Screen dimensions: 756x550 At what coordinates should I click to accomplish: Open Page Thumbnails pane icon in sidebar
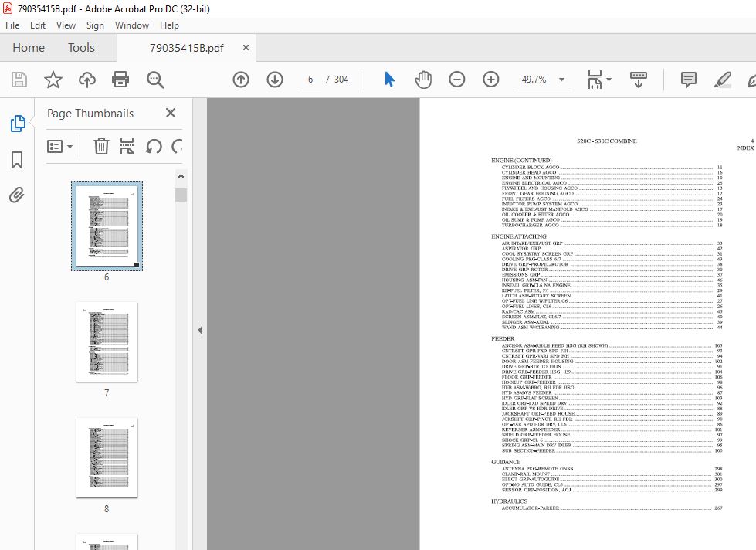18,124
